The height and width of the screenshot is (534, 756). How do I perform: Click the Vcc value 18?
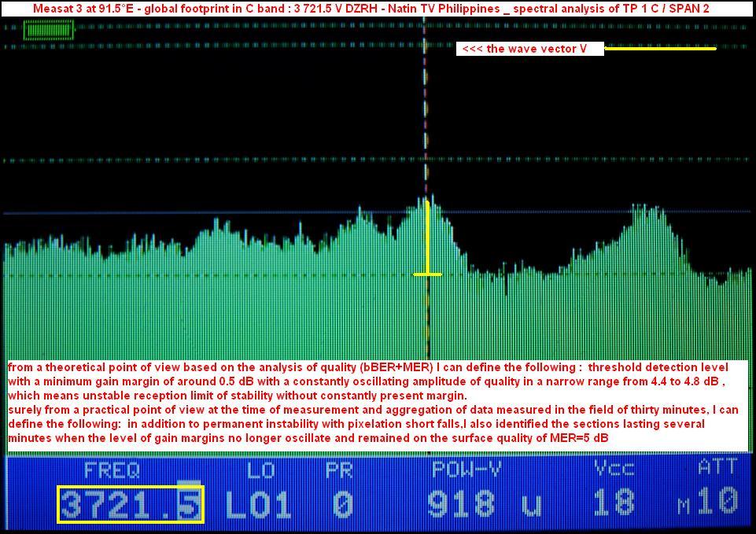click(x=614, y=503)
